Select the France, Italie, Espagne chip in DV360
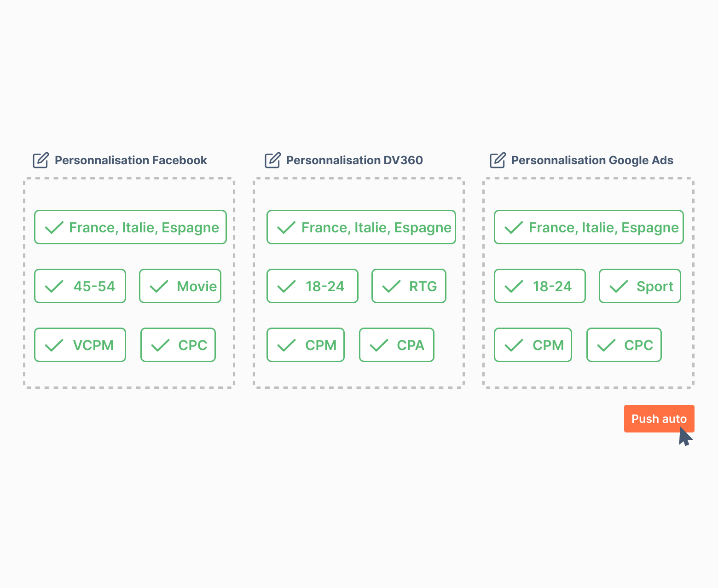This screenshot has width=718, height=588. click(361, 227)
